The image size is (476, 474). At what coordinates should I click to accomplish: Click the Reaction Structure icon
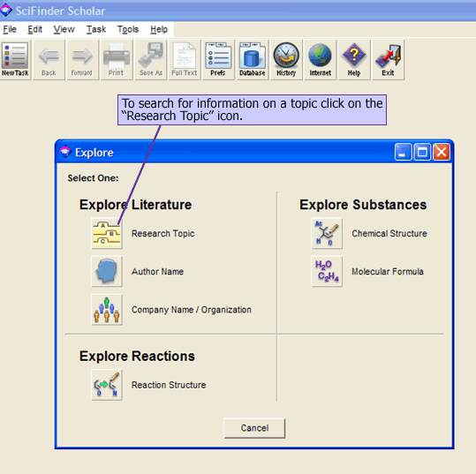tap(107, 385)
